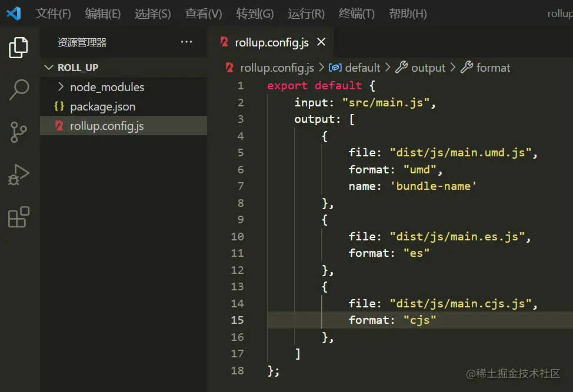Click the format breadcrumb segment
573x392 pixels.
(493, 68)
